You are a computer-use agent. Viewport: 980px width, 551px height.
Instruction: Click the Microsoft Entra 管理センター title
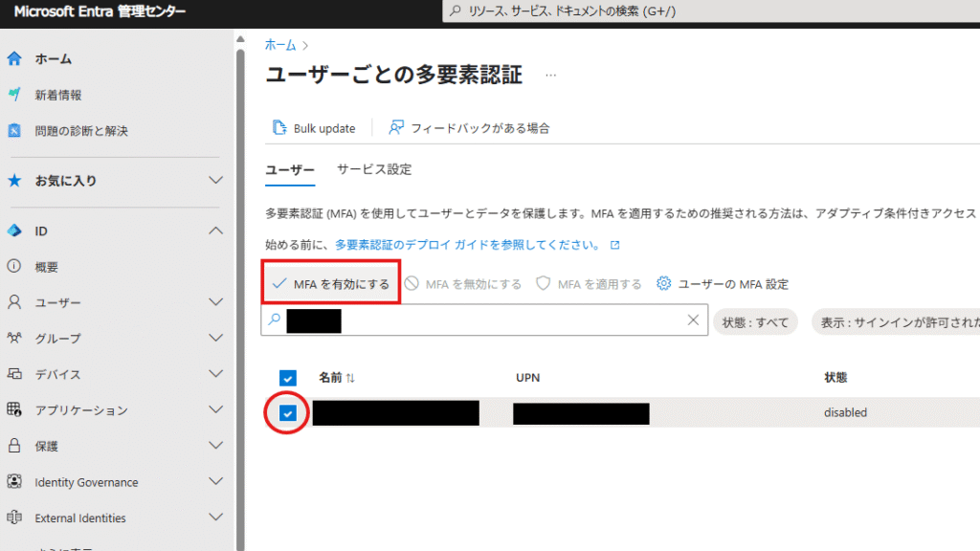point(100,11)
